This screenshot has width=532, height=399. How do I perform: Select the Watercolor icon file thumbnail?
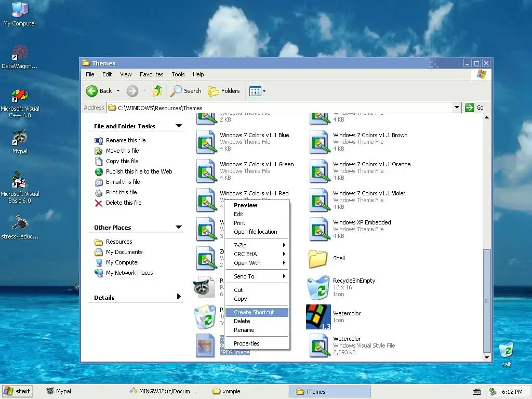pos(318,316)
